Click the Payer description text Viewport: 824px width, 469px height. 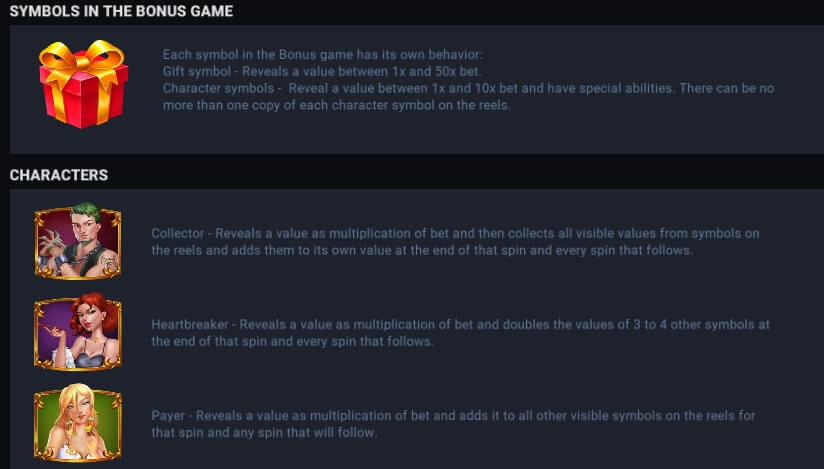pos(453,424)
